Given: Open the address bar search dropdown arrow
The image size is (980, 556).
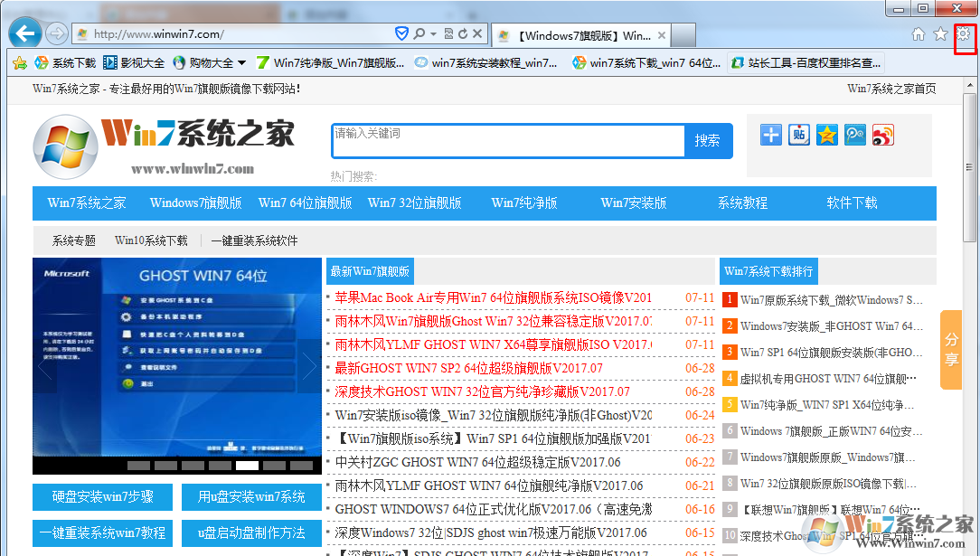Looking at the screenshot, I should click(x=434, y=34).
